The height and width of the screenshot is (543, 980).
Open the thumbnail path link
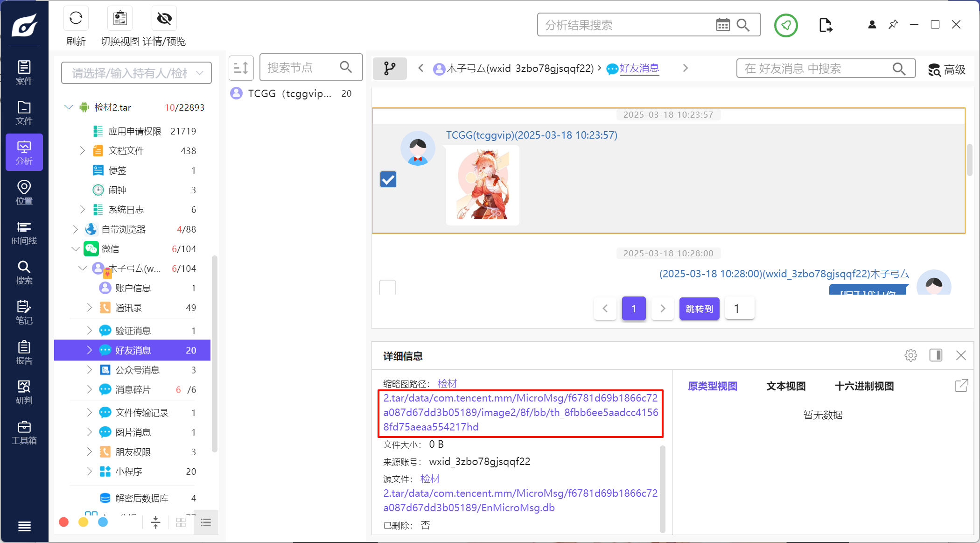click(x=521, y=413)
